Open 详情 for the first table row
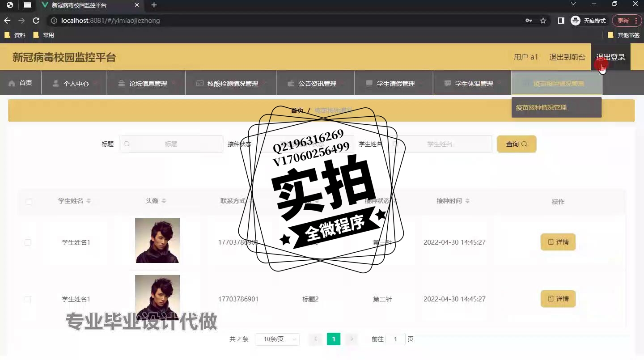 click(558, 242)
